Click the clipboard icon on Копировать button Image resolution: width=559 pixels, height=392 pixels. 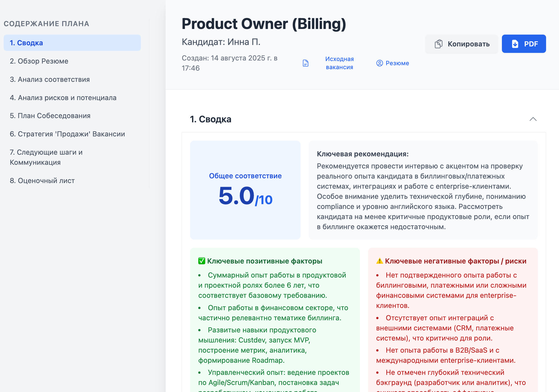[438, 44]
